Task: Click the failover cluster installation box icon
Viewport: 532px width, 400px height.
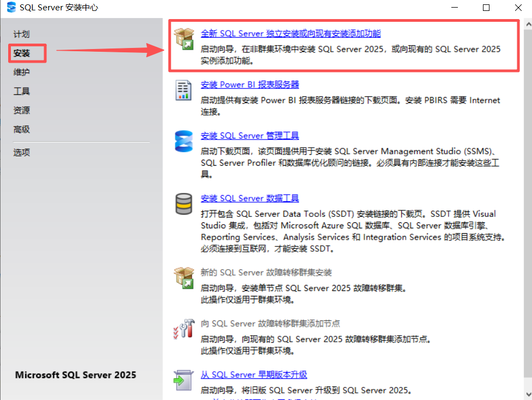Action: click(x=184, y=278)
